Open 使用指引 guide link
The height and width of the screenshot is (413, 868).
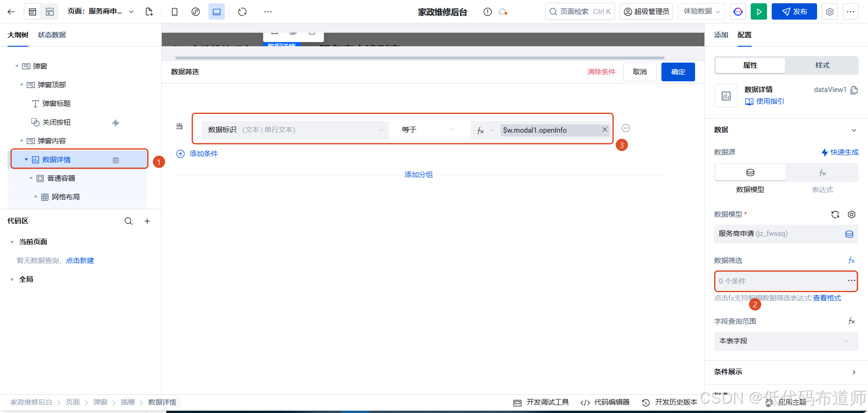coord(765,101)
